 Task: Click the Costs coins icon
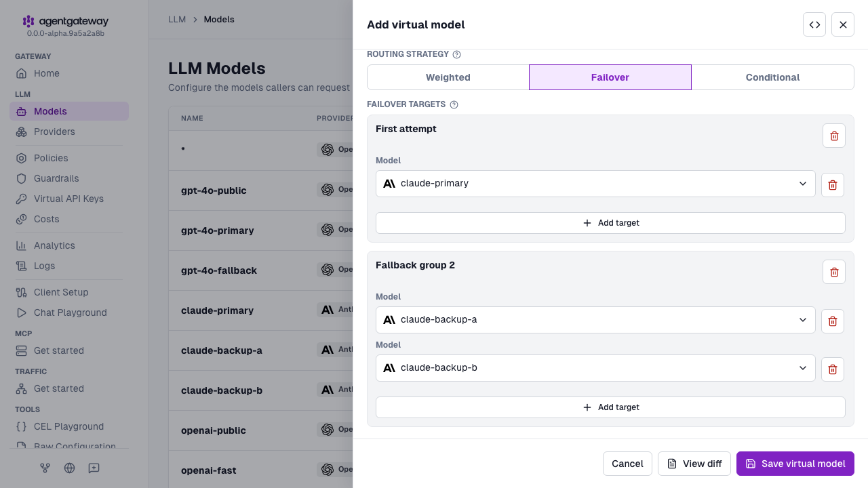[21, 219]
